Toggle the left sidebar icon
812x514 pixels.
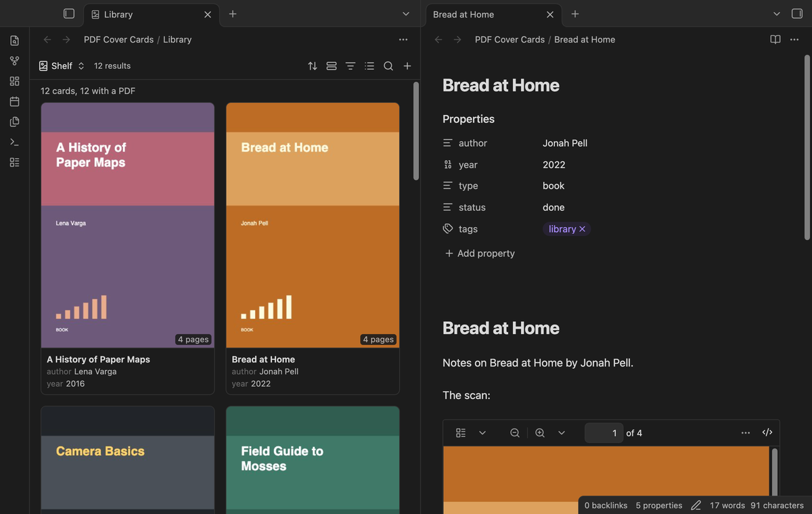[68, 14]
